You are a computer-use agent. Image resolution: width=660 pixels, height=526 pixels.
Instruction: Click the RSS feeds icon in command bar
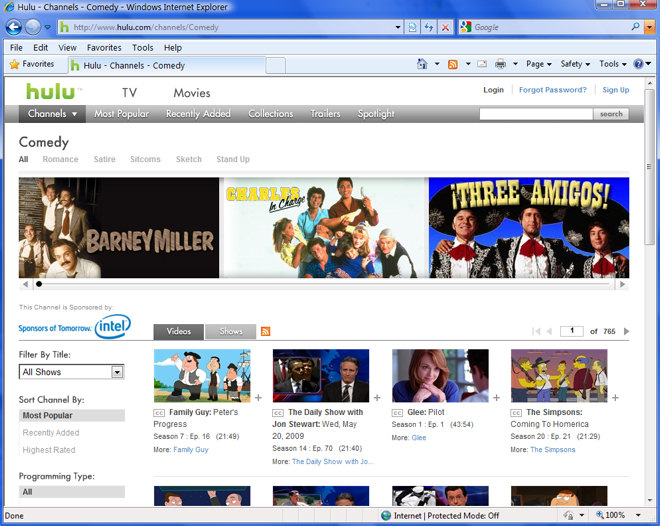pyautogui.click(x=452, y=64)
